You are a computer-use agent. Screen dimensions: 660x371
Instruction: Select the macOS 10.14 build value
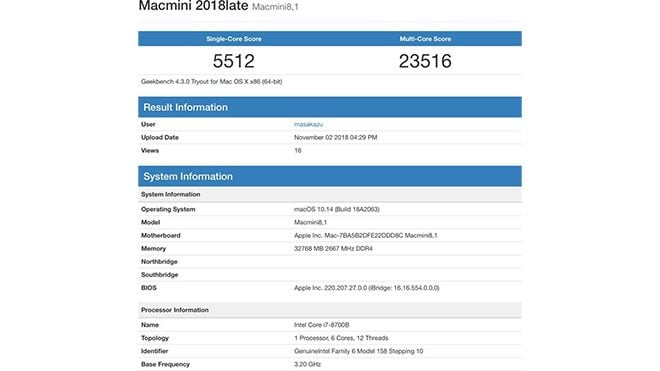pyautogui.click(x=337, y=209)
